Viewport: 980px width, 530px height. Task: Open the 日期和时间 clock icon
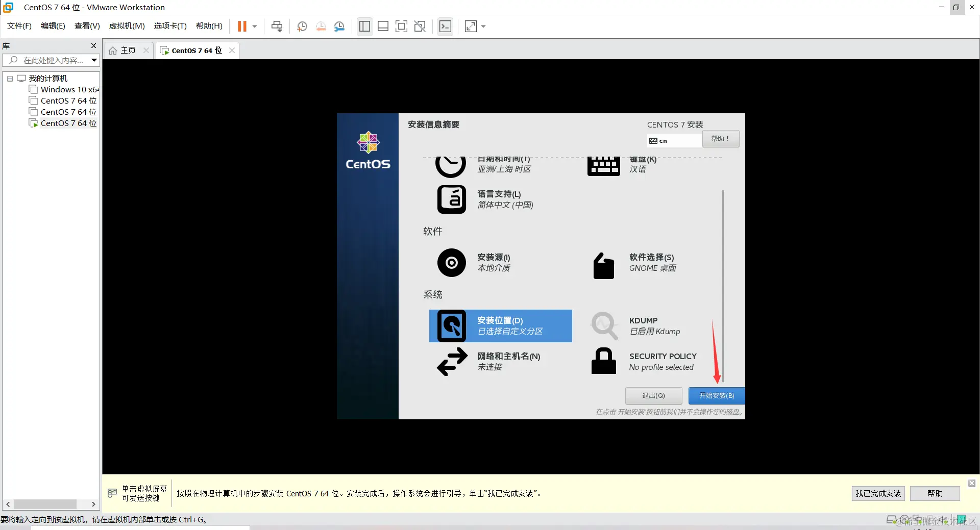point(451,166)
